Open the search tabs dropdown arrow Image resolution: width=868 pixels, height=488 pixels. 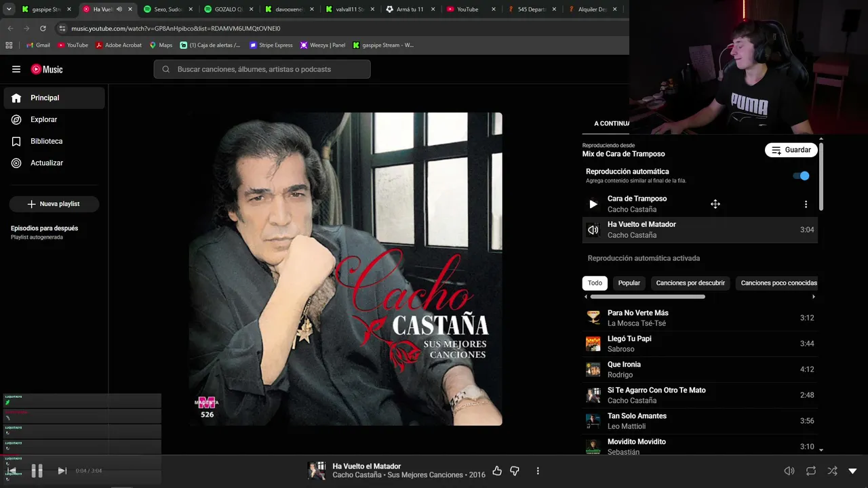coord(9,9)
